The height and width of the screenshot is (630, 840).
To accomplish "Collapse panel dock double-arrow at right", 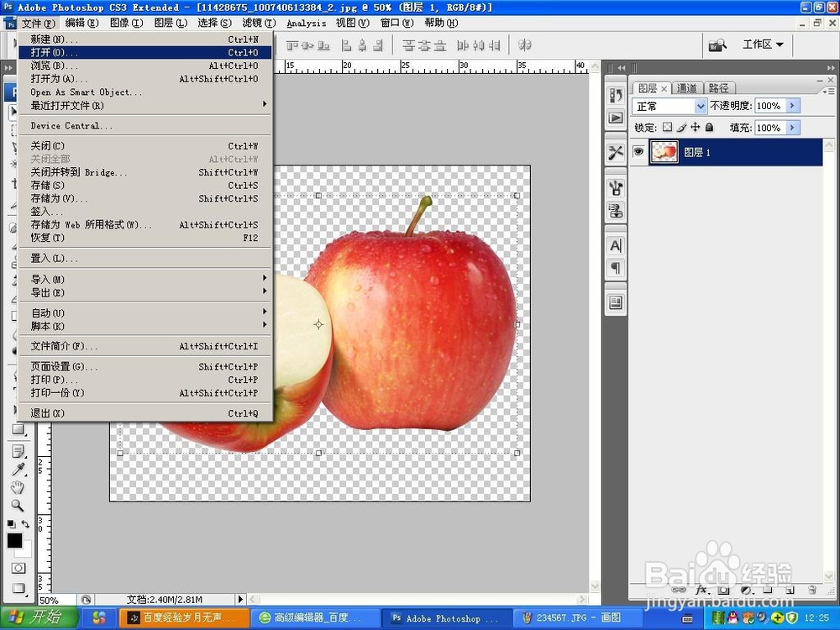I will point(831,68).
